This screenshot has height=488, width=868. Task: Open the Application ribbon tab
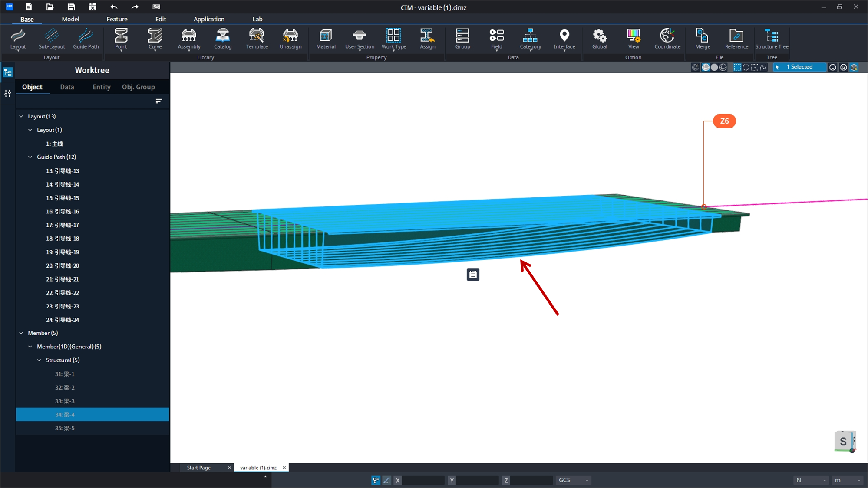tap(209, 19)
